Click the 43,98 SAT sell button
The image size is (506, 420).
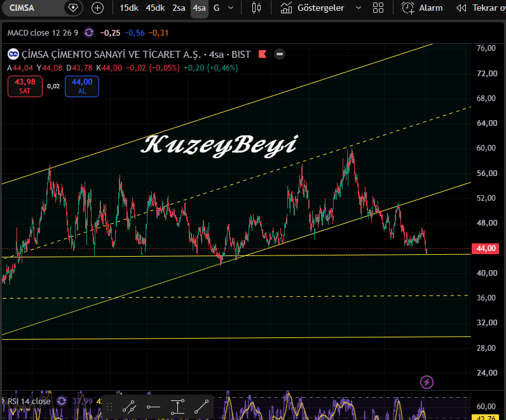[x=25, y=86]
